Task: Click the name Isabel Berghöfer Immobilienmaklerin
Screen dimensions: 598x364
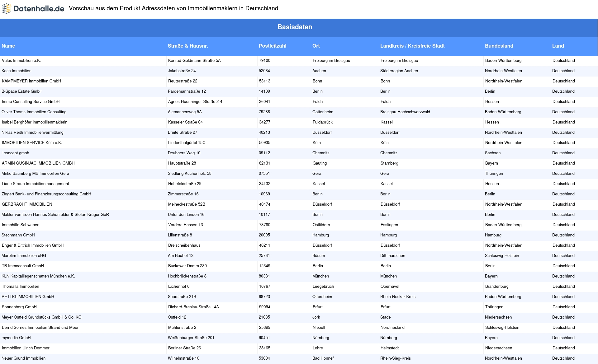Action: pyautogui.click(x=35, y=122)
